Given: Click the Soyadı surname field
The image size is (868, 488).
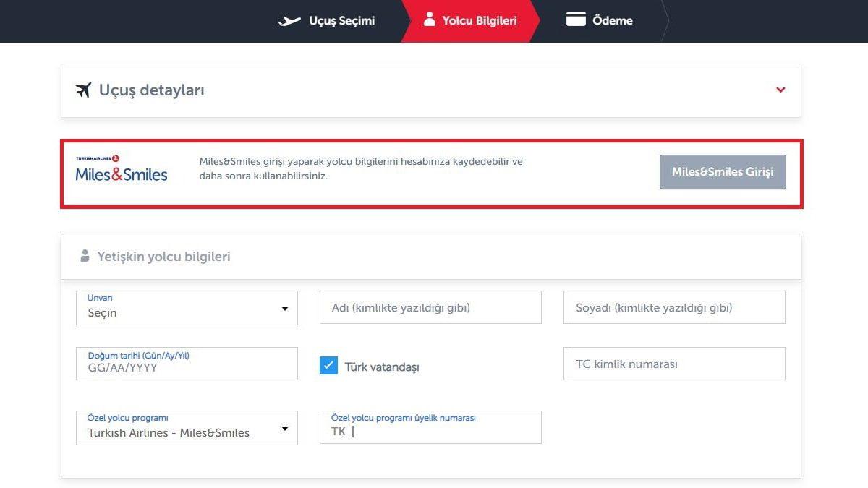Looking at the screenshot, I should 673,307.
